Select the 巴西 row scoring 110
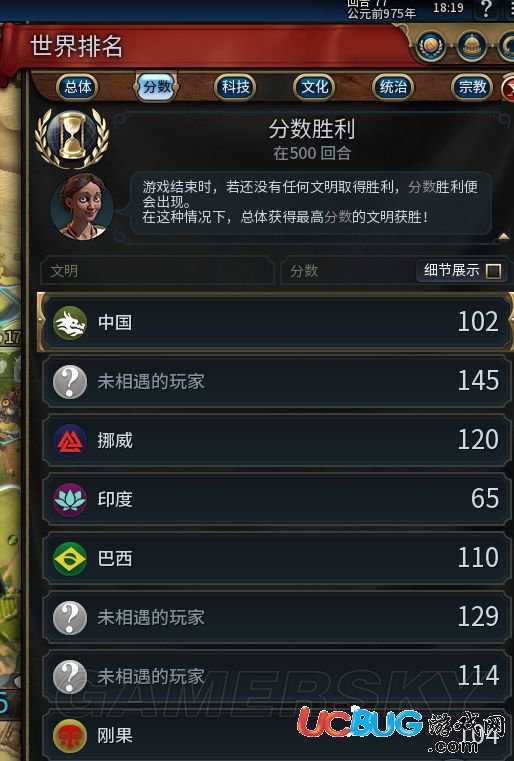This screenshot has width=514, height=761. [277, 559]
